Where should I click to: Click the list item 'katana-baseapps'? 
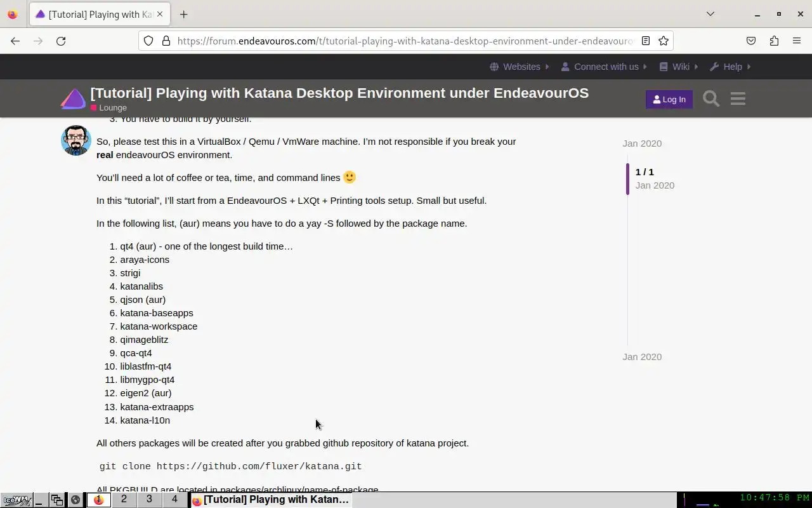[x=157, y=313]
